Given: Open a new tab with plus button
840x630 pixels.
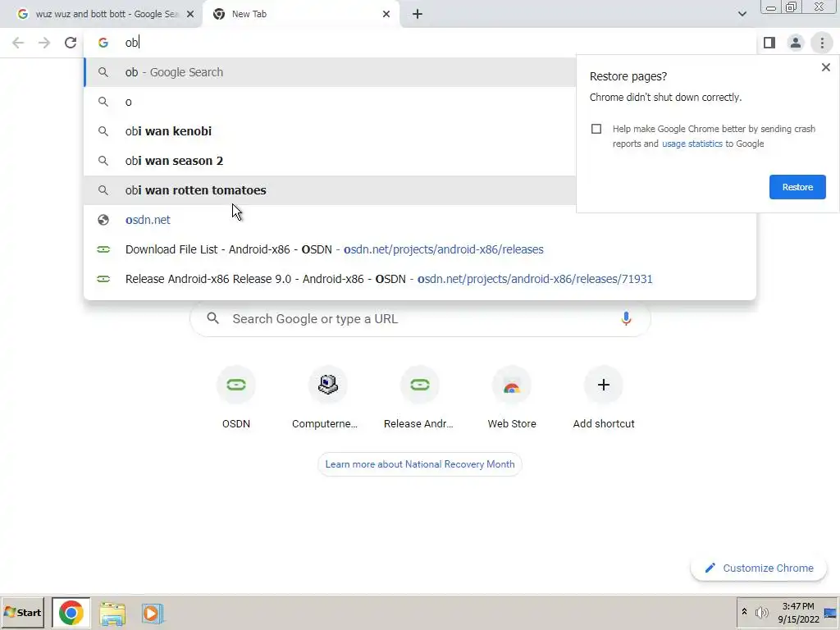Looking at the screenshot, I should 418,14.
